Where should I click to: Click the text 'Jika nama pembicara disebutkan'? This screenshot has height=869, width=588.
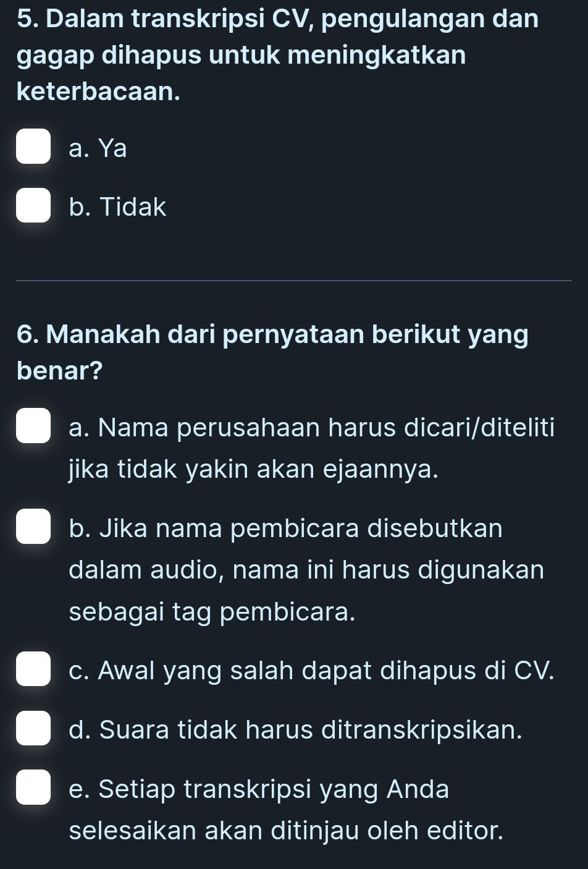point(287,528)
